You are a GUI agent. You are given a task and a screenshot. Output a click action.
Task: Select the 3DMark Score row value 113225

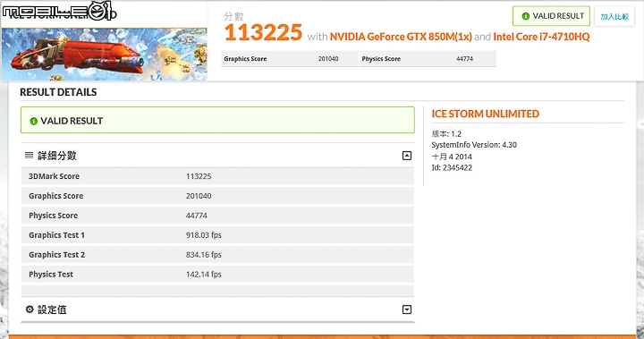pyautogui.click(x=199, y=176)
